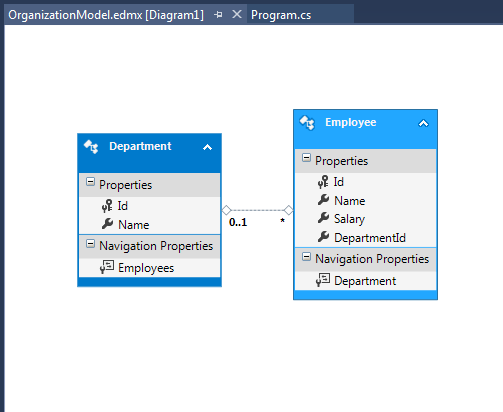This screenshot has width=503, height=412.
Task: Click the wrench icon beside Salary
Action: click(x=323, y=218)
